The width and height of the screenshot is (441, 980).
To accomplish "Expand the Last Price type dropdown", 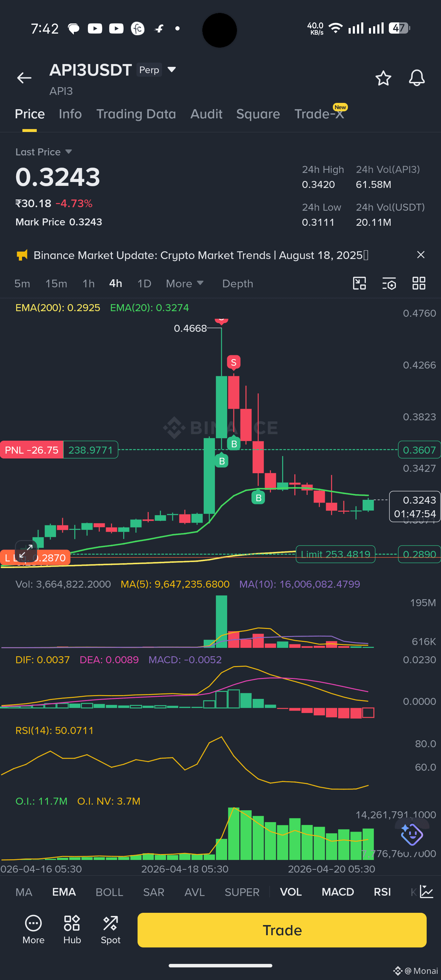I will [x=69, y=152].
